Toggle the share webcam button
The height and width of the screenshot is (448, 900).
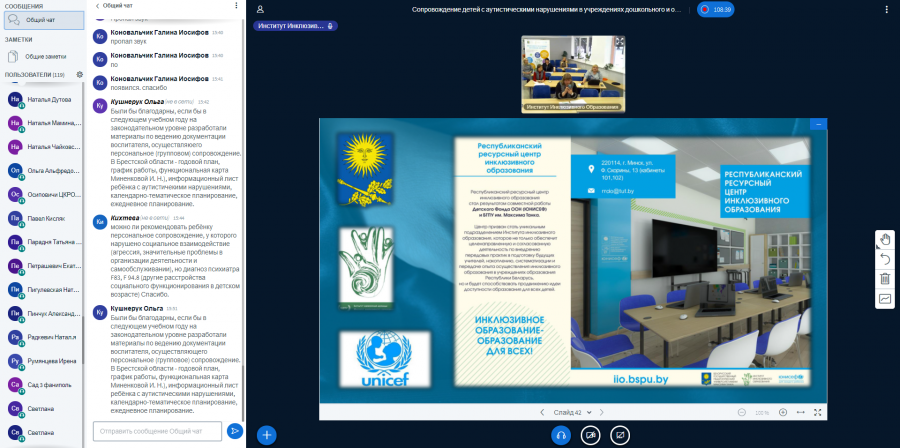[590, 435]
